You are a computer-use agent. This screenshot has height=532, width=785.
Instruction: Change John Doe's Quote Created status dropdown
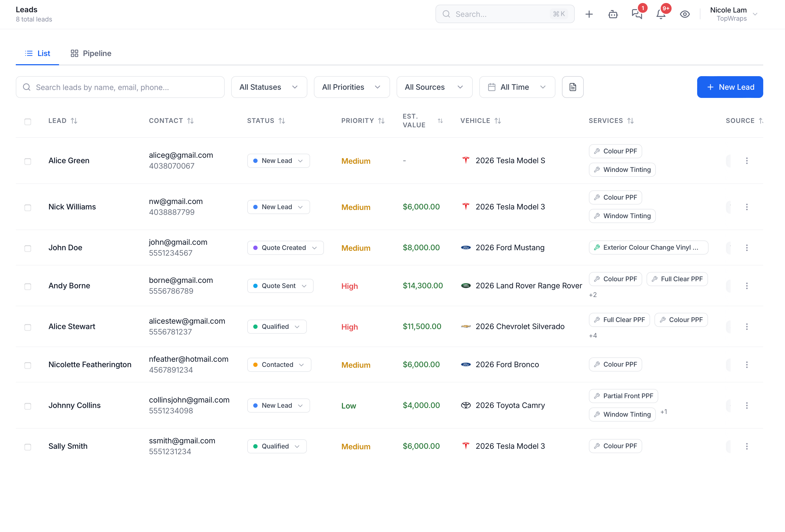click(285, 248)
